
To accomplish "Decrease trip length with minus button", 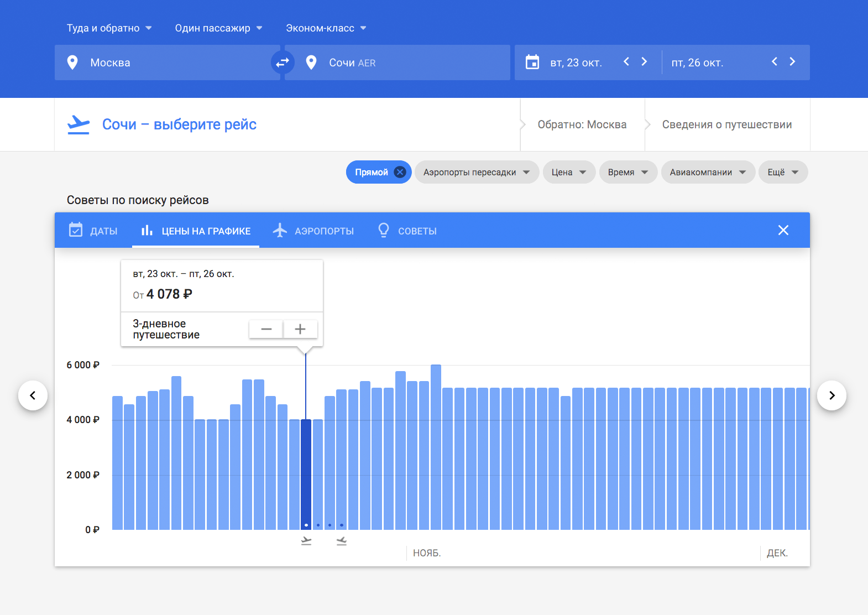I will click(266, 329).
